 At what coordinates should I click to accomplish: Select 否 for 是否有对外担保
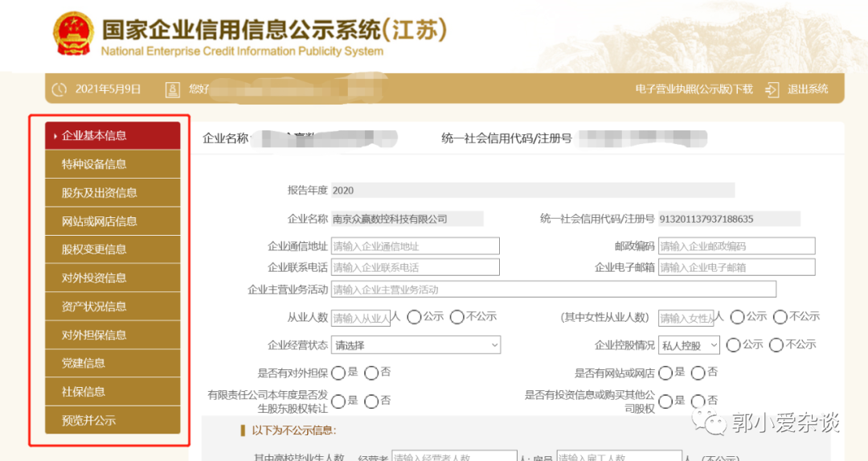point(371,373)
